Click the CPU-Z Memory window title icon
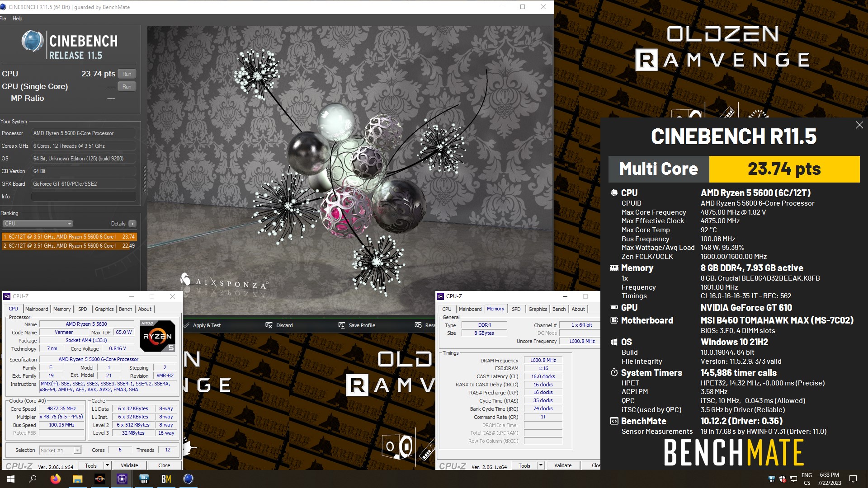868x488 pixels. (440, 296)
